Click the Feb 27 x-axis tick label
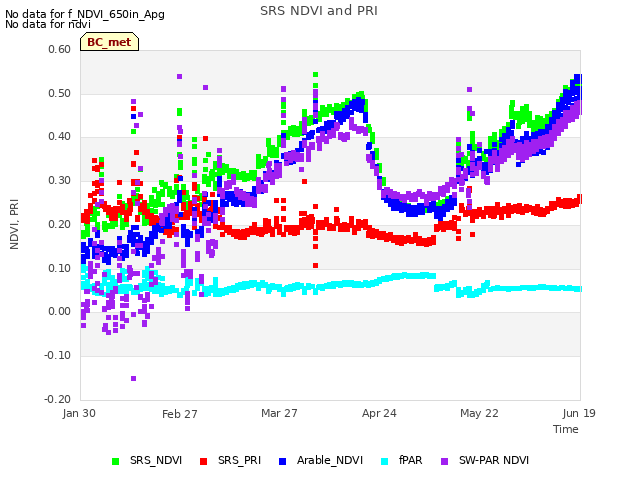The height and width of the screenshot is (480, 640). pyautogui.click(x=180, y=414)
